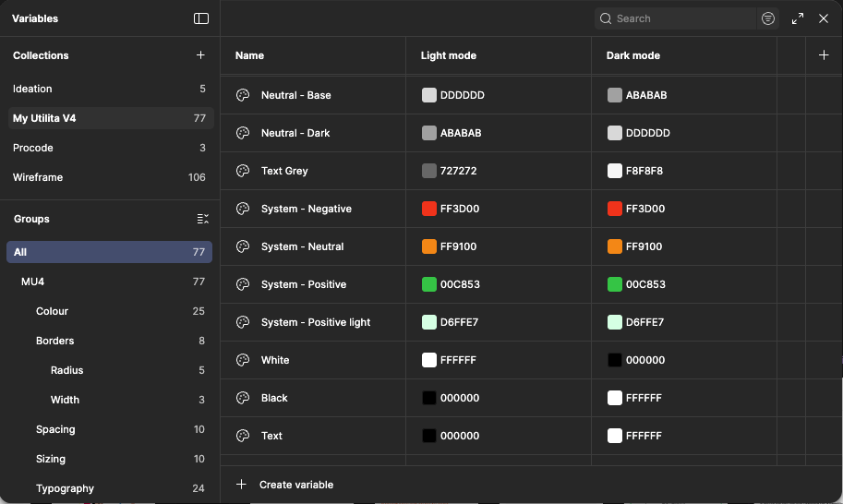Add a new mode column with plus

pos(823,54)
